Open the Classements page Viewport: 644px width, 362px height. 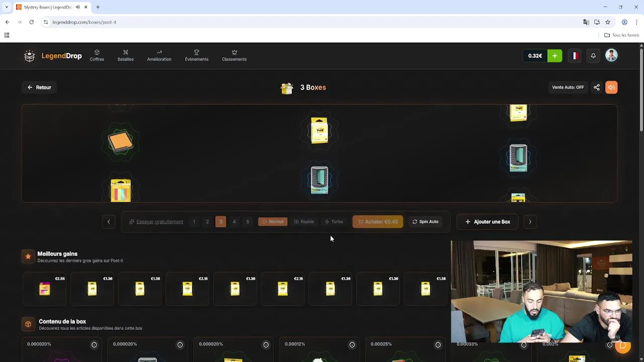click(234, 55)
